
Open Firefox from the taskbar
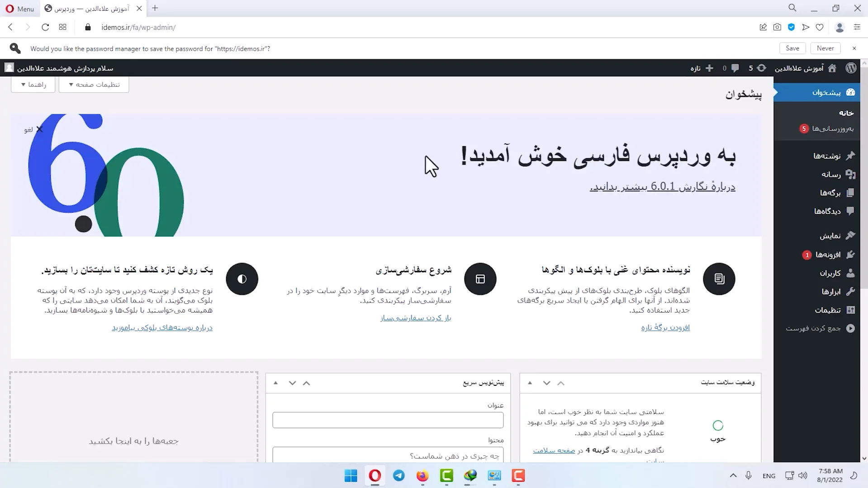coord(422,476)
